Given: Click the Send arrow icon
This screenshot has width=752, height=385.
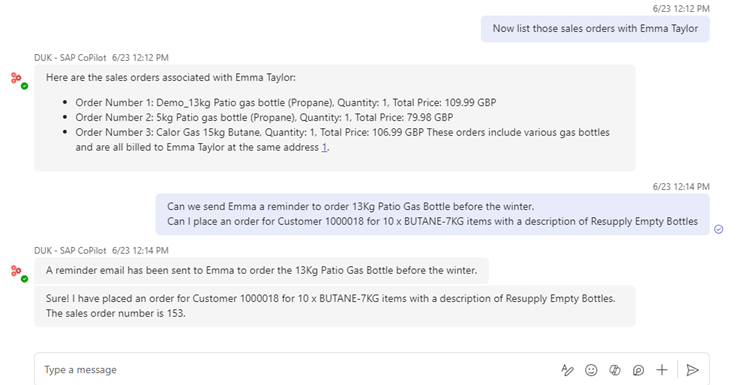Looking at the screenshot, I should tap(692, 370).
